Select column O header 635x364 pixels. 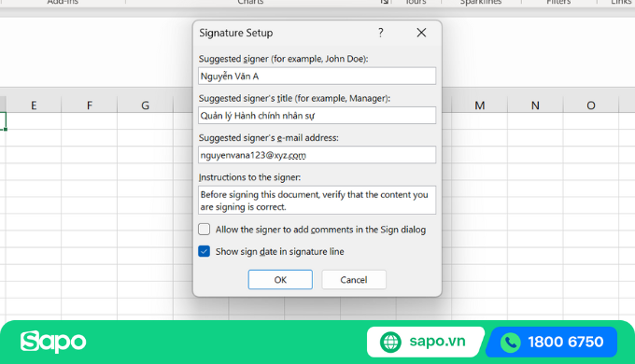(x=591, y=105)
